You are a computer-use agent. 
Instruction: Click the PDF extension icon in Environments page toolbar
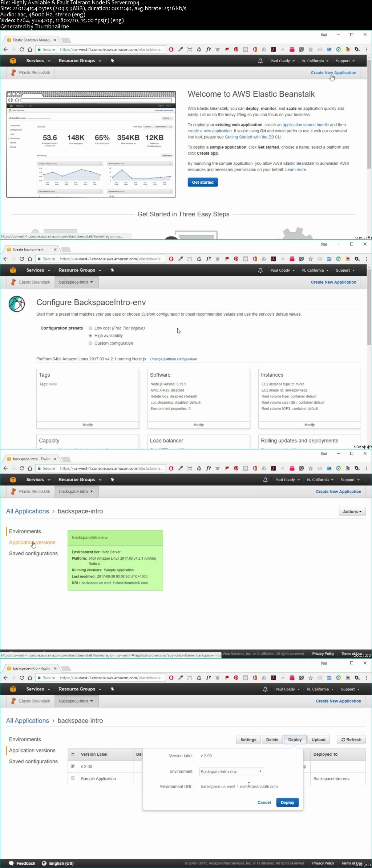273,468
